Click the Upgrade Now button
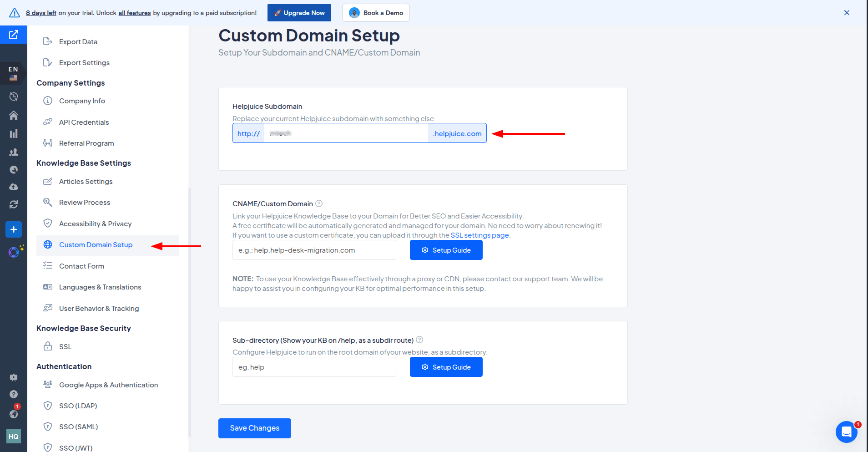This screenshot has width=868, height=452. point(299,13)
